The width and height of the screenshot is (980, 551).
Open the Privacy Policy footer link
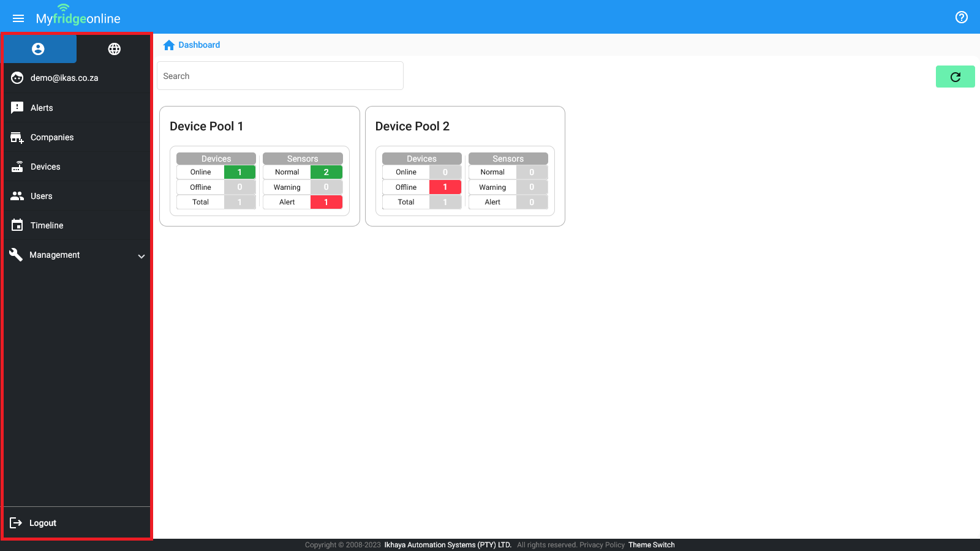[x=602, y=545]
